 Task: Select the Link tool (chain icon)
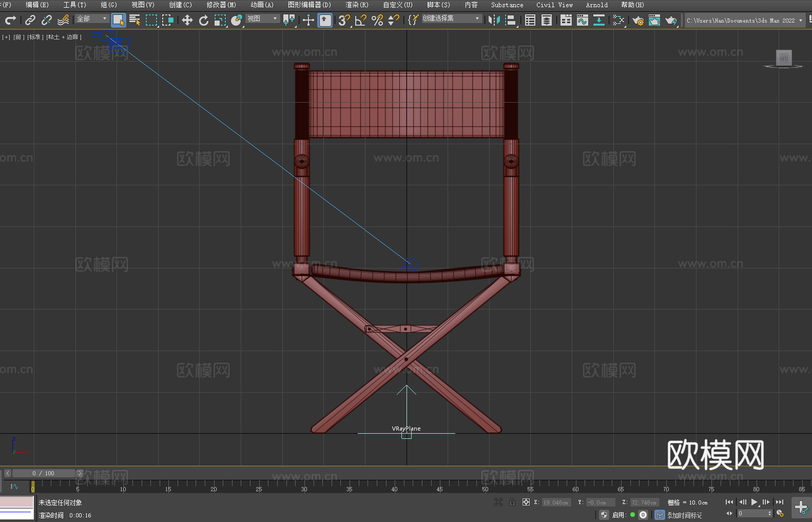(x=30, y=20)
